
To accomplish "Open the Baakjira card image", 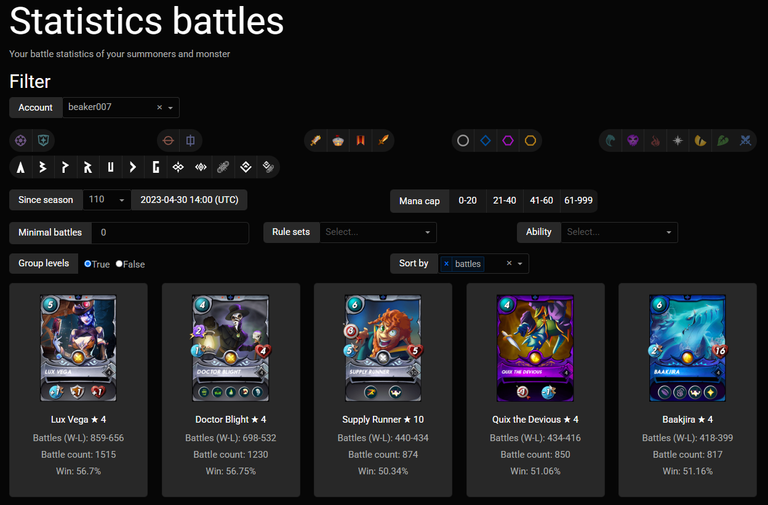I will tap(688, 348).
